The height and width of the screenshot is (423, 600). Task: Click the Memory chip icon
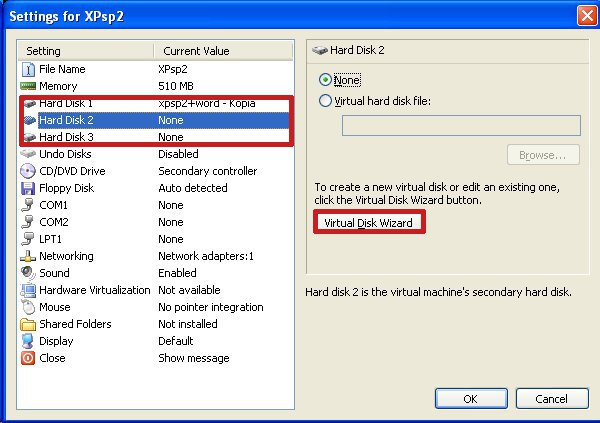(28, 86)
